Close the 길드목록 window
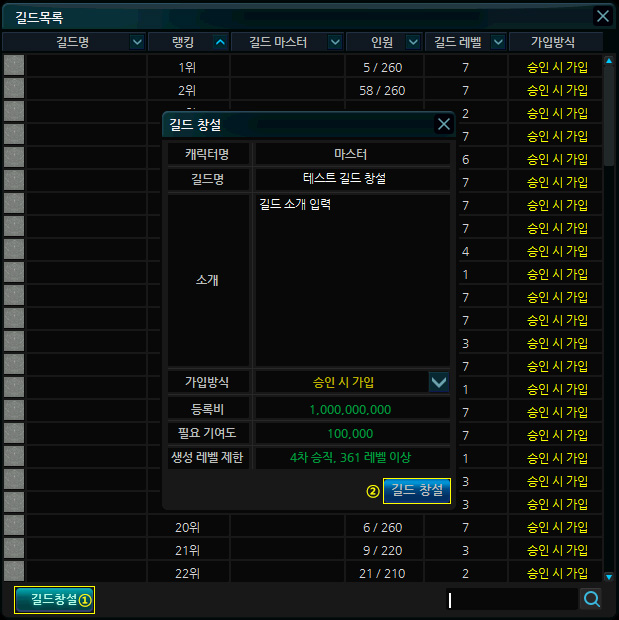This screenshot has width=619, height=620. [602, 16]
